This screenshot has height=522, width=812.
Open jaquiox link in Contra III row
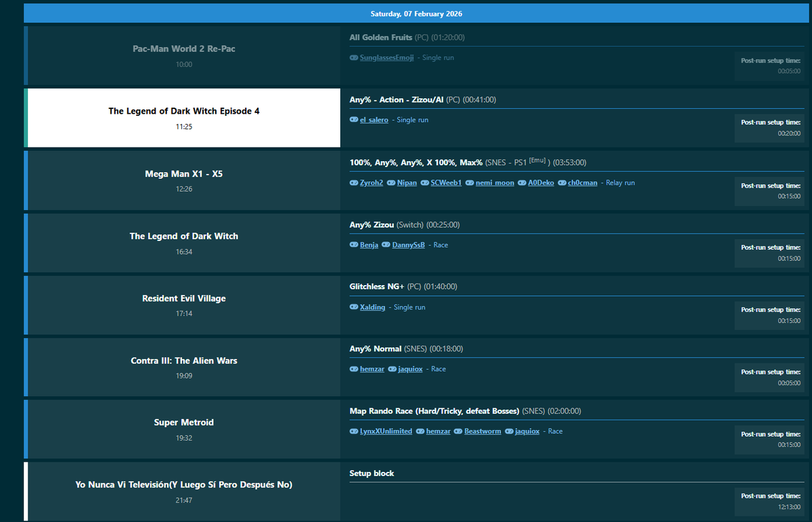[410, 369]
